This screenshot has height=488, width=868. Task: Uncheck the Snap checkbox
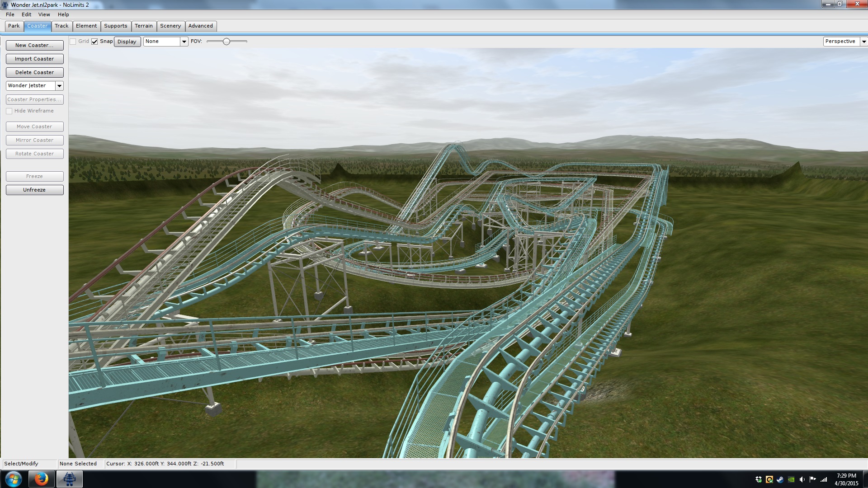[94, 42]
